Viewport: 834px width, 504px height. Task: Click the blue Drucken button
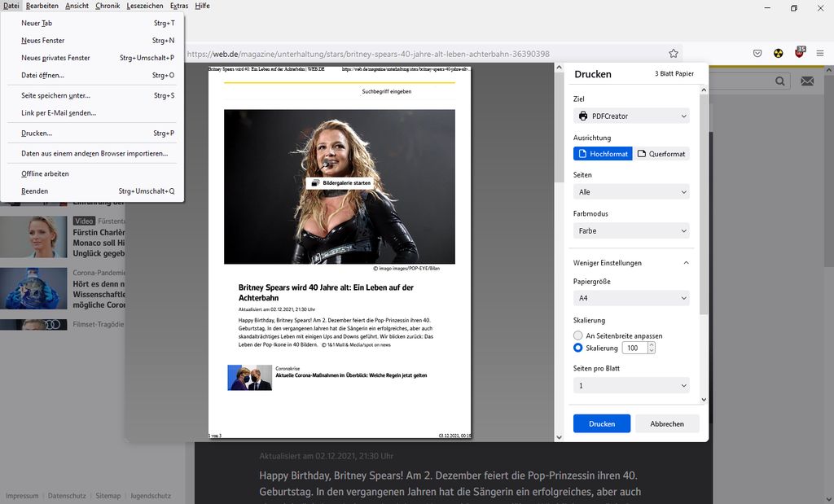601,423
